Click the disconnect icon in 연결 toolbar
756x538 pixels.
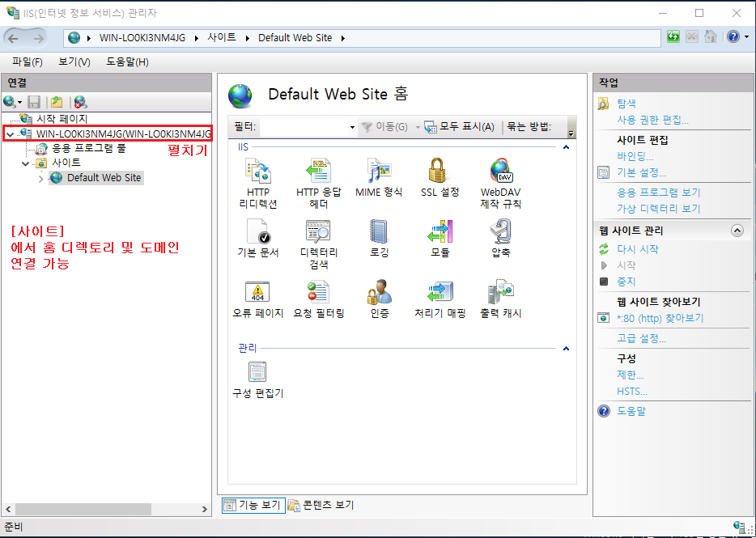coord(80,102)
